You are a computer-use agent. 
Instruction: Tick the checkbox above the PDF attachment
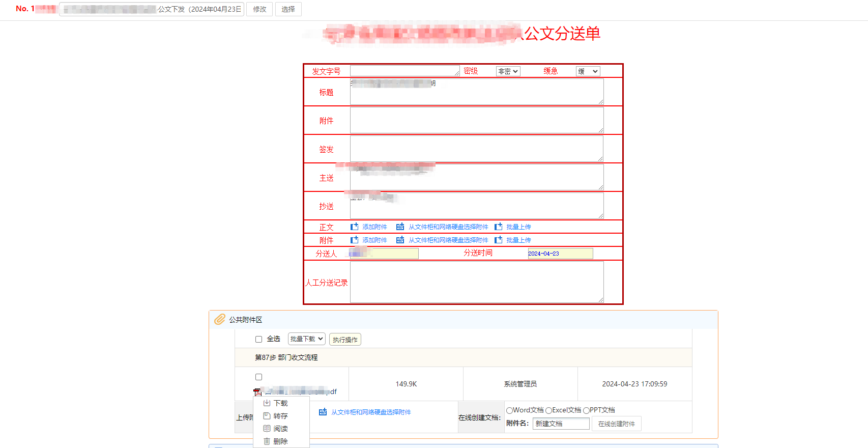pyautogui.click(x=258, y=377)
